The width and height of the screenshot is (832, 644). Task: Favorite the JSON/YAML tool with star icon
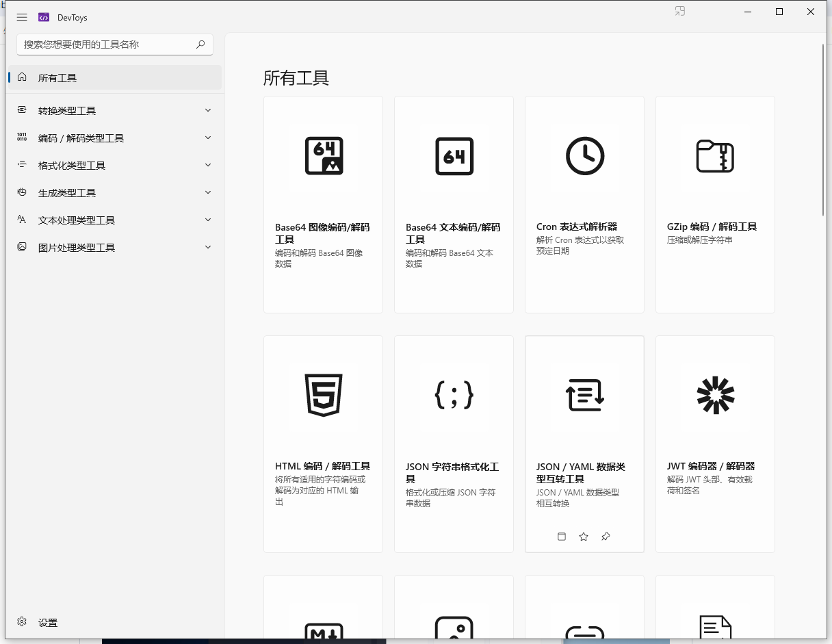click(x=584, y=537)
